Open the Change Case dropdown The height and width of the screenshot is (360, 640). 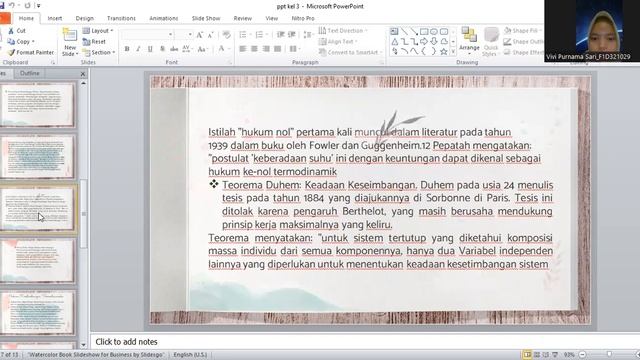(x=202, y=49)
